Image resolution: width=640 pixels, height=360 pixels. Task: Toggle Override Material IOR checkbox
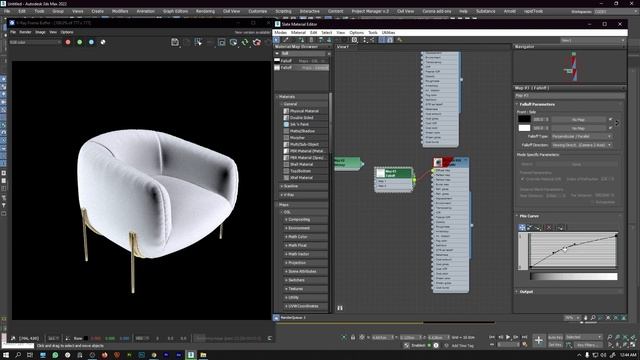pyautogui.click(x=523, y=179)
